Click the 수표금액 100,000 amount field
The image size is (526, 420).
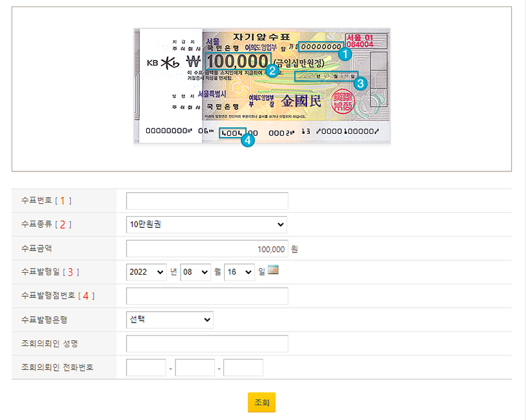(x=207, y=249)
